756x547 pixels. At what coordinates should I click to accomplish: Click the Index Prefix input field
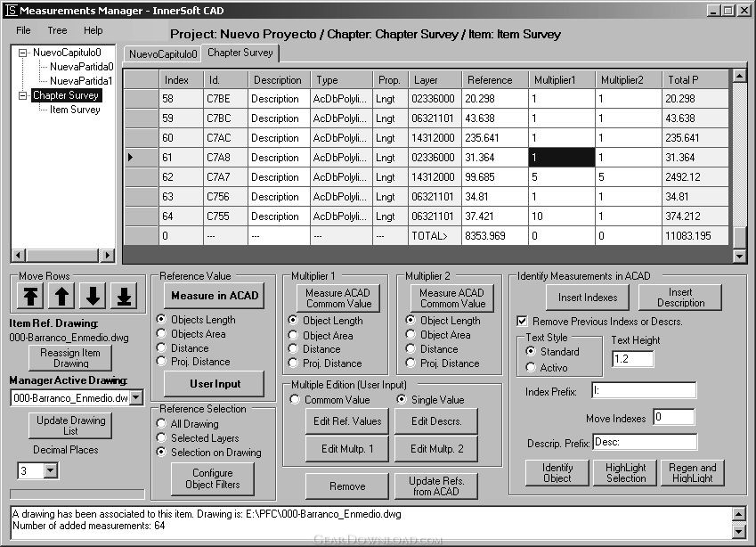click(x=644, y=391)
